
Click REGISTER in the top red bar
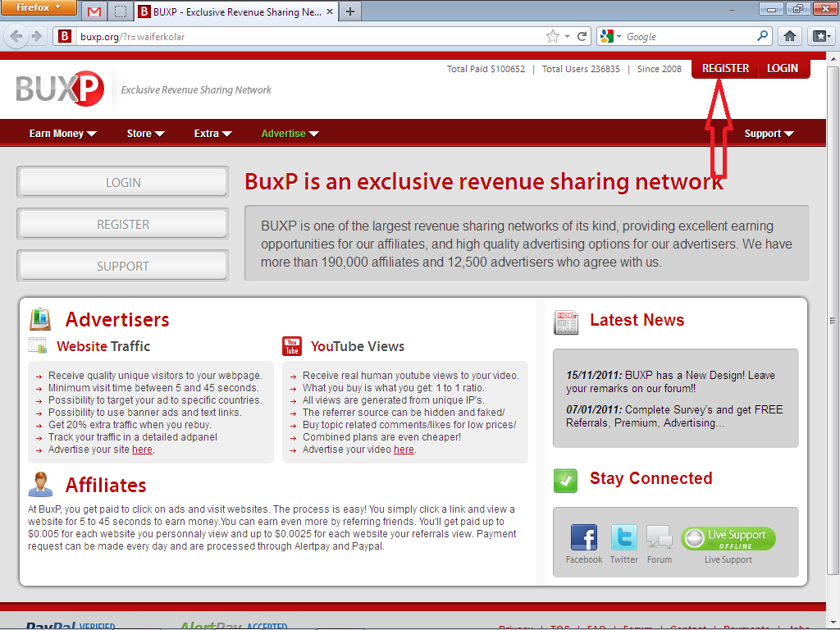point(725,69)
